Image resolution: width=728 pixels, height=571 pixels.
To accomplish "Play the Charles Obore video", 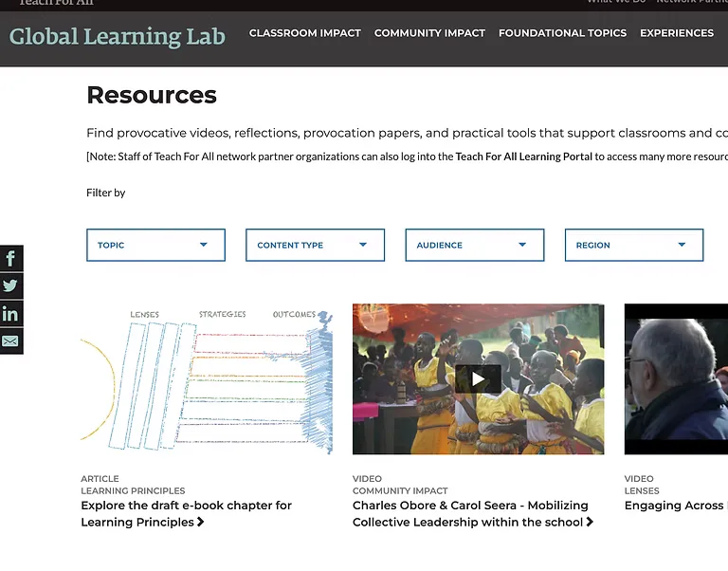I will click(478, 379).
